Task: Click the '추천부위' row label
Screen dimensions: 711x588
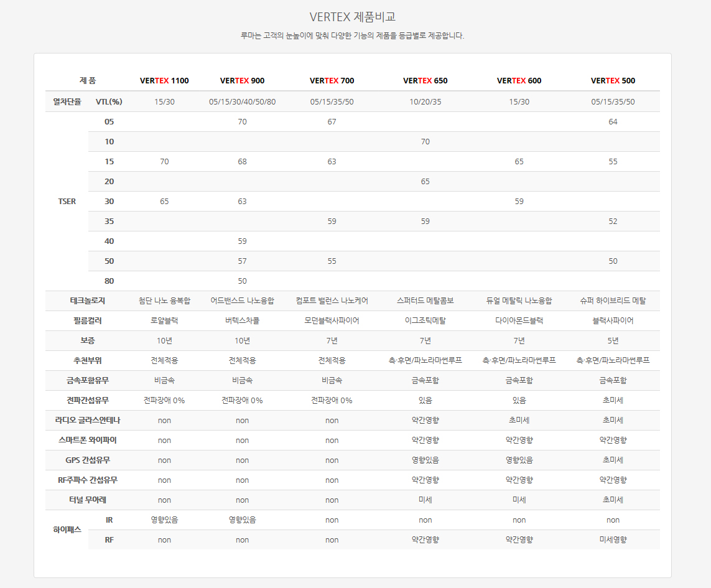Action: pos(88,360)
